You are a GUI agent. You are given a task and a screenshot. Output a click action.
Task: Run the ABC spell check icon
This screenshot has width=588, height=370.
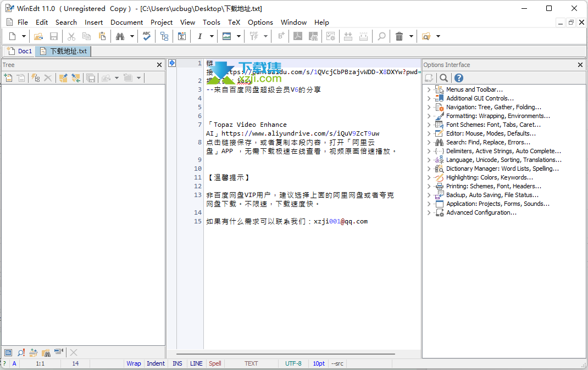[147, 36]
